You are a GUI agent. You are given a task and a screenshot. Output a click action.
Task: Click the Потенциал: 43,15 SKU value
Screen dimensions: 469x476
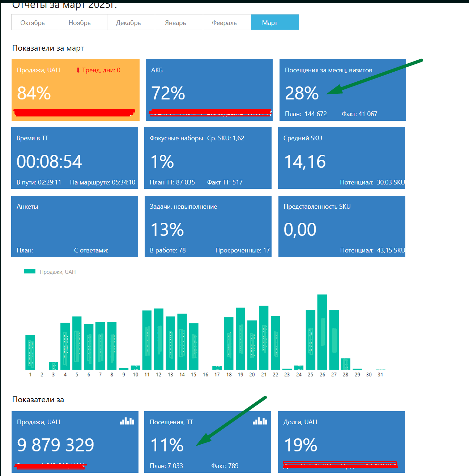[x=373, y=250]
